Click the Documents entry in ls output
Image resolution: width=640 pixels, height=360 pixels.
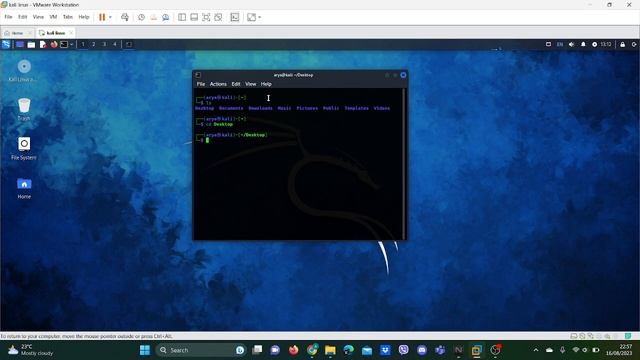pyautogui.click(x=231, y=108)
